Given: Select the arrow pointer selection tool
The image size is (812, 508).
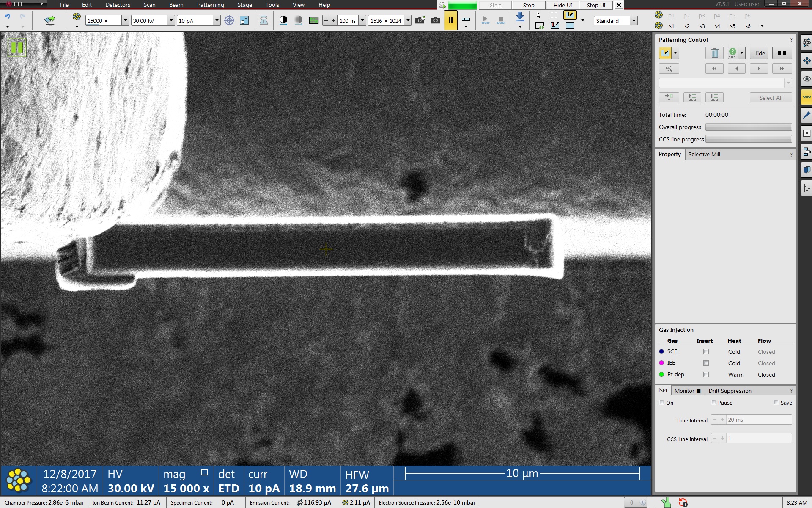Looking at the screenshot, I should click(538, 15).
